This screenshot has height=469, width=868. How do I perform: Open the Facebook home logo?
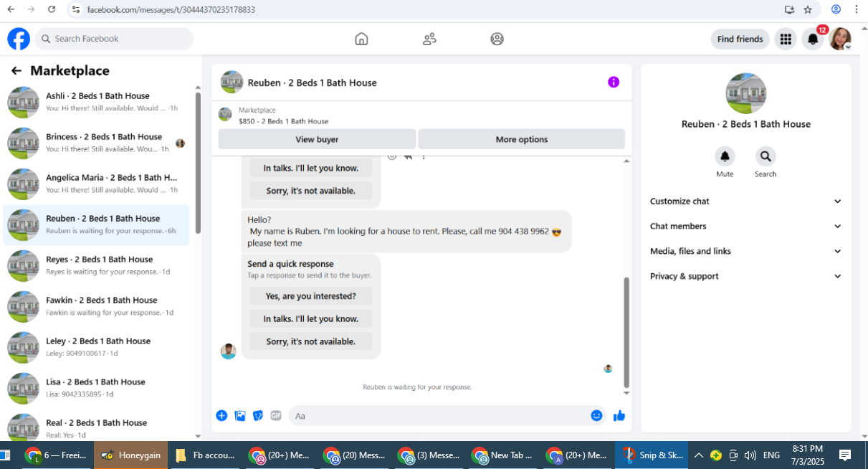19,39
